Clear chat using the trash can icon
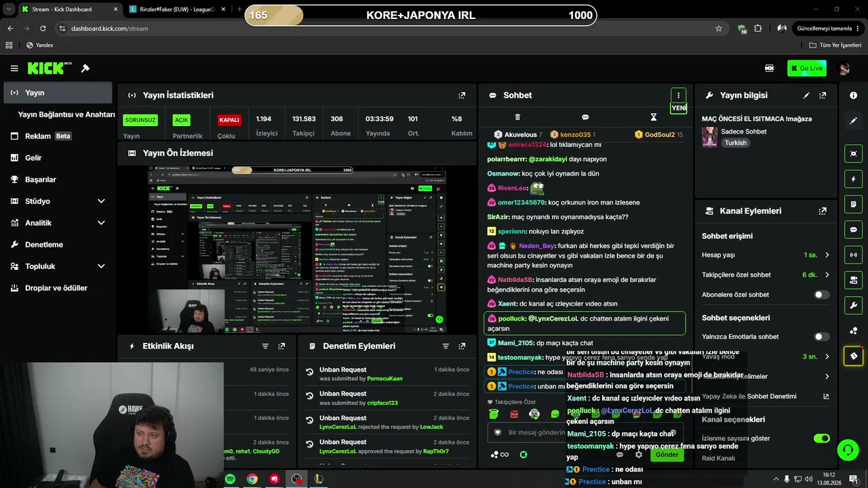The image size is (868, 488). [517, 117]
